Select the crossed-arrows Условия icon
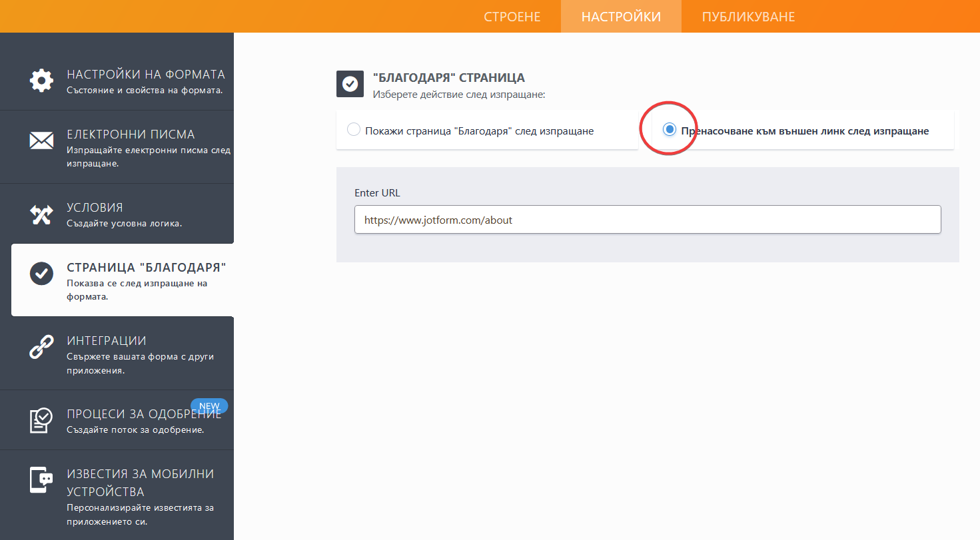Image resolution: width=980 pixels, height=540 pixels. click(41, 214)
